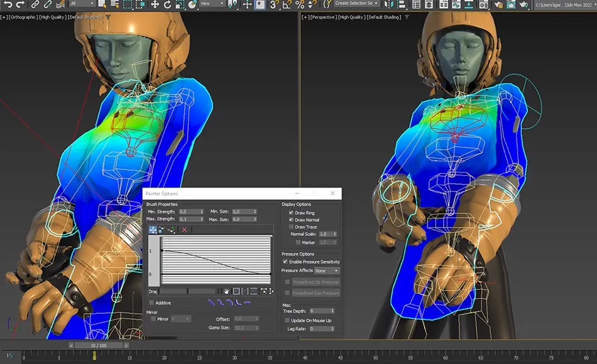
Task: Click the Max. Size value field
Action: pyautogui.click(x=242, y=219)
